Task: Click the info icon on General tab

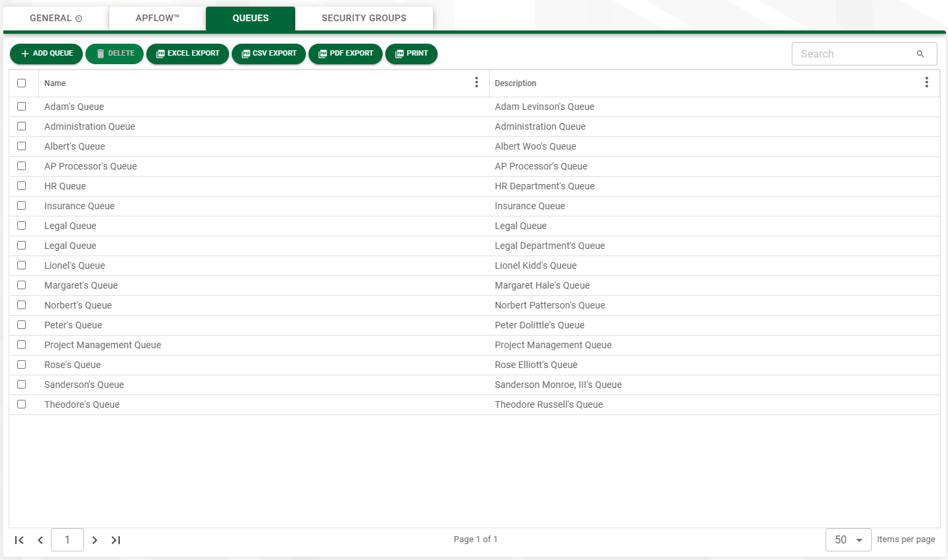Action: click(79, 19)
